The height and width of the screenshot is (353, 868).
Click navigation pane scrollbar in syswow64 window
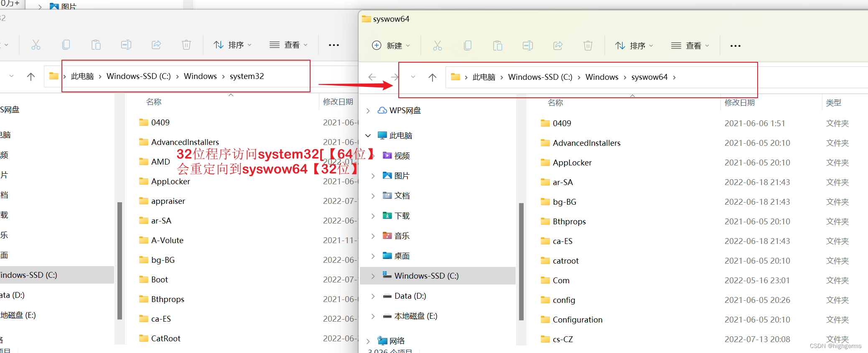[521, 262]
